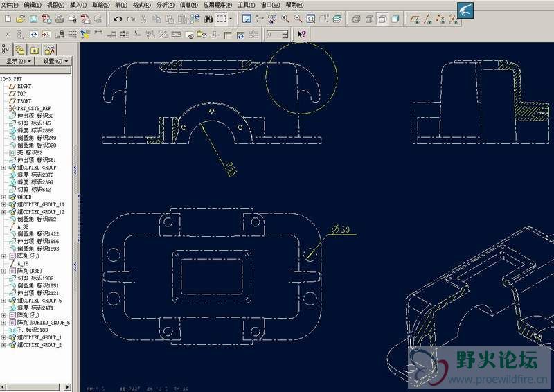Switch to shaded display style
The width and height of the screenshot is (554, 392).
coord(395,19)
